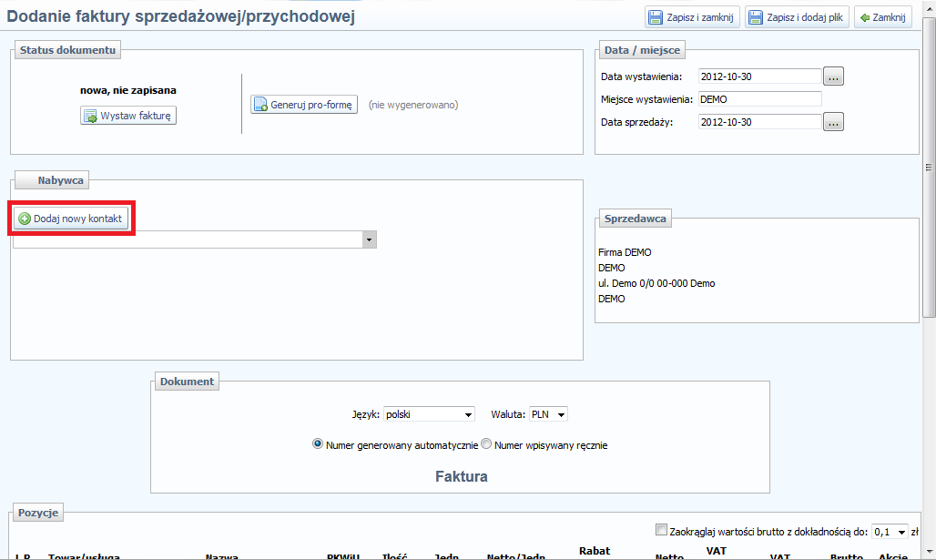Add a new contact via Dodaj nowy kontakt

click(x=70, y=219)
